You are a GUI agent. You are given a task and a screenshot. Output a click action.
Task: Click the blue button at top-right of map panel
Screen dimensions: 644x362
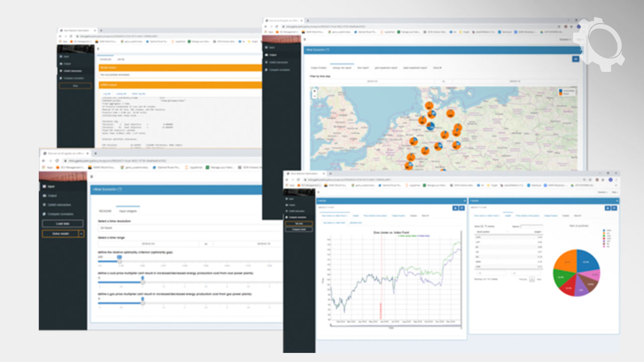576,59
